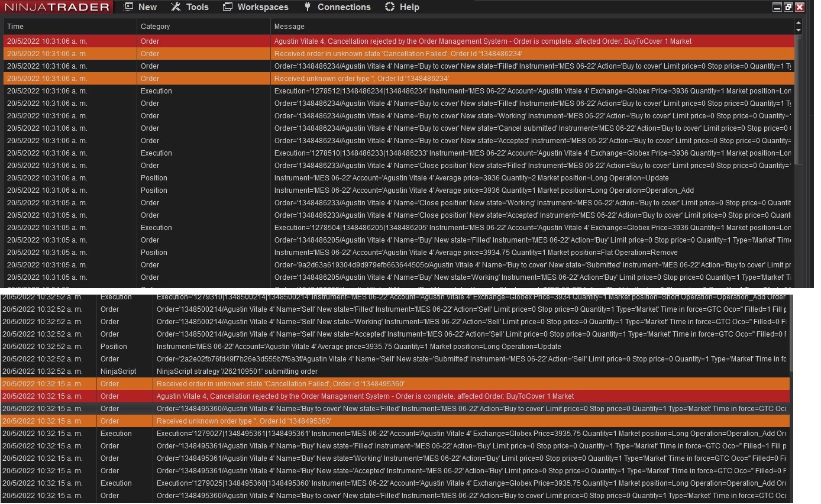The width and height of the screenshot is (821, 504).
Task: Select the Execution='1279027' message row
Action: (395, 434)
